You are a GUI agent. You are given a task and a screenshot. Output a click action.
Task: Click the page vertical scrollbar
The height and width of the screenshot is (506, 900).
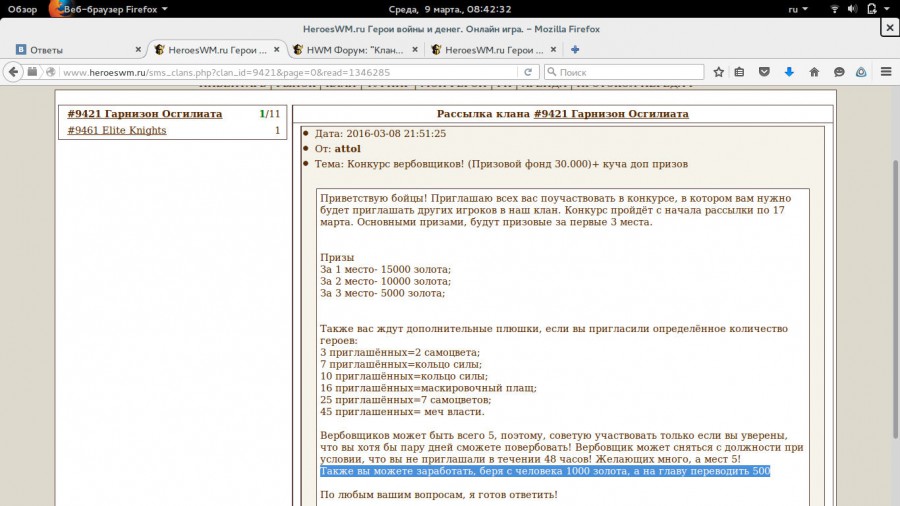895,298
